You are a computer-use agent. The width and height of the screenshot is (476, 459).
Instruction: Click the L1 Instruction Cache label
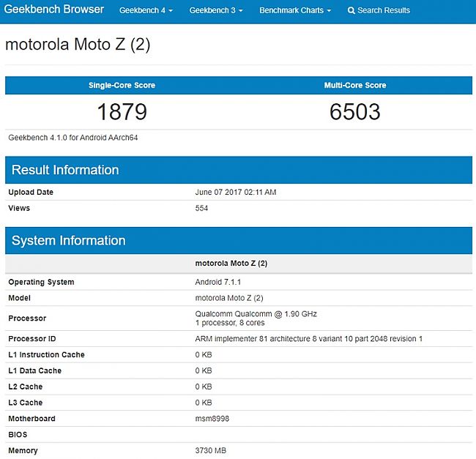coord(46,354)
